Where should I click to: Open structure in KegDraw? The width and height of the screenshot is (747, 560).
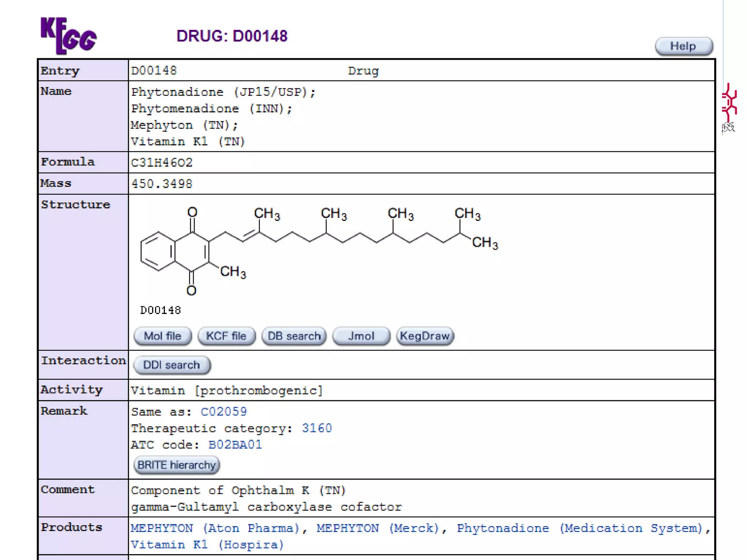(425, 336)
